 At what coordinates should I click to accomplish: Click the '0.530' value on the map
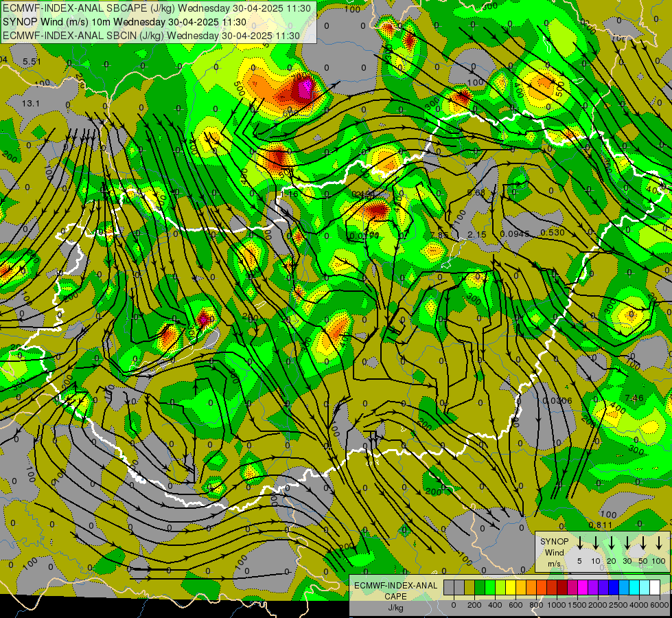[x=552, y=233]
